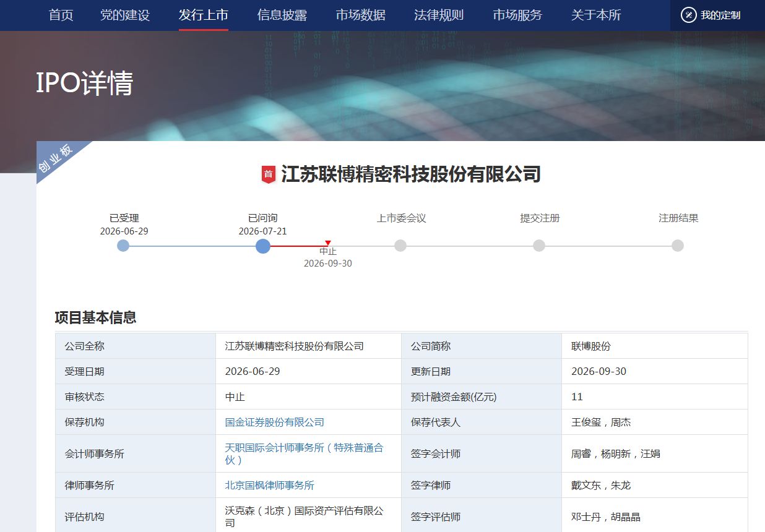
Task: Click the 签字评估师 label cell
Action: pyautogui.click(x=482, y=517)
